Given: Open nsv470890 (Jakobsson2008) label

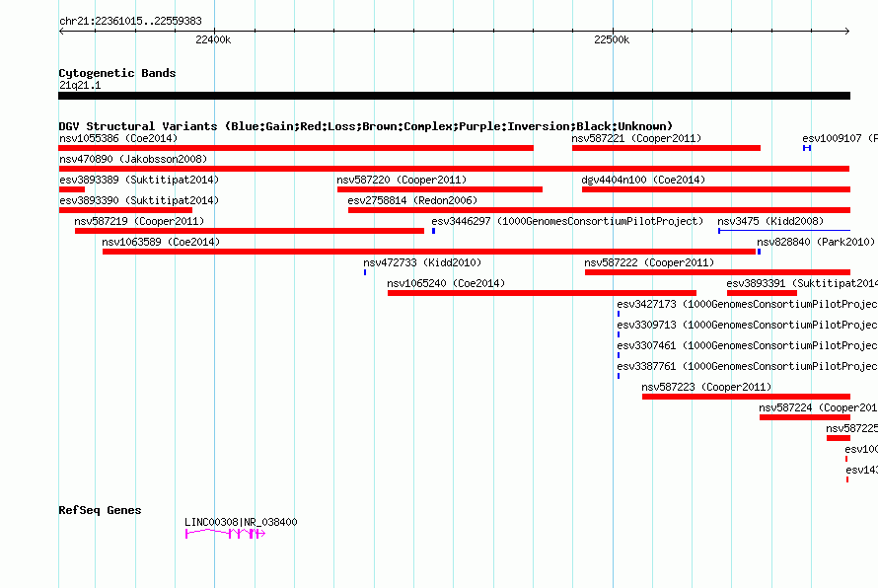Looking at the screenshot, I should click(x=133, y=159).
